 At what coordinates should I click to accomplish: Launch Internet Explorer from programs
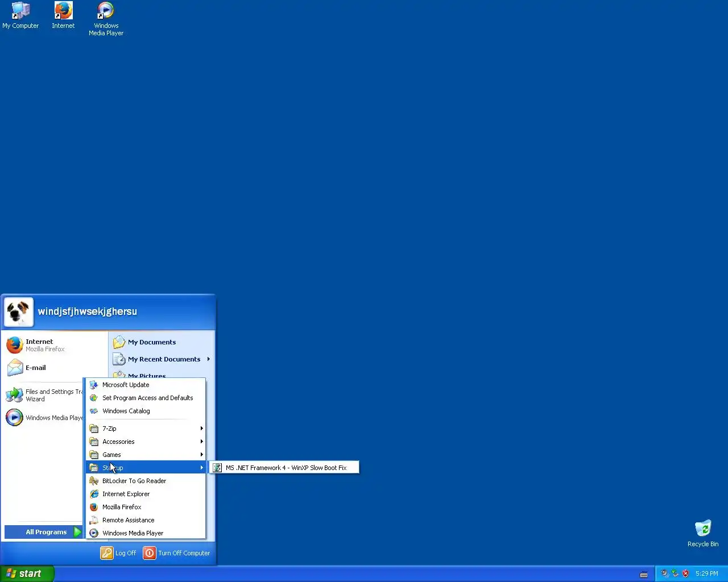tap(146, 494)
